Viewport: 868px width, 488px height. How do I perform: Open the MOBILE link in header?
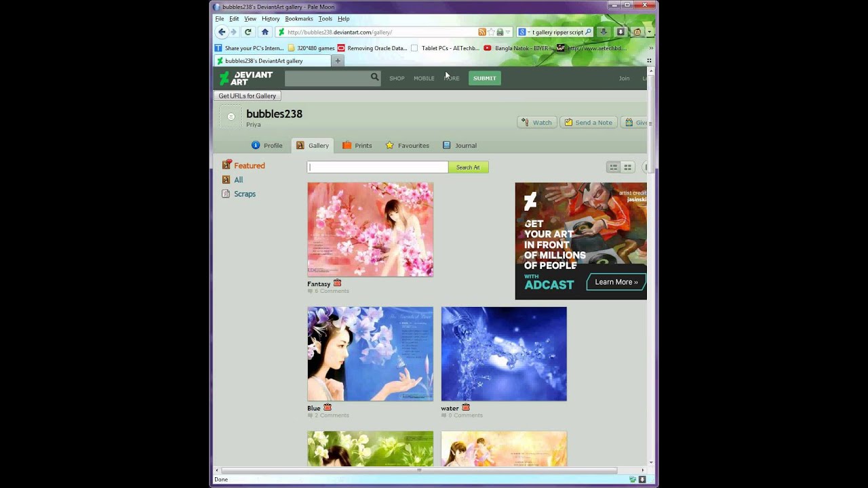(424, 79)
